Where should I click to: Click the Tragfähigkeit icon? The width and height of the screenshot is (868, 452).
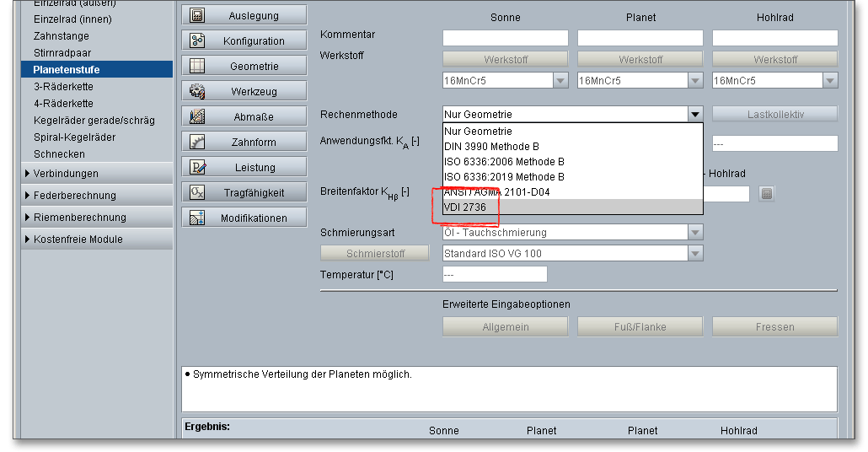click(197, 192)
